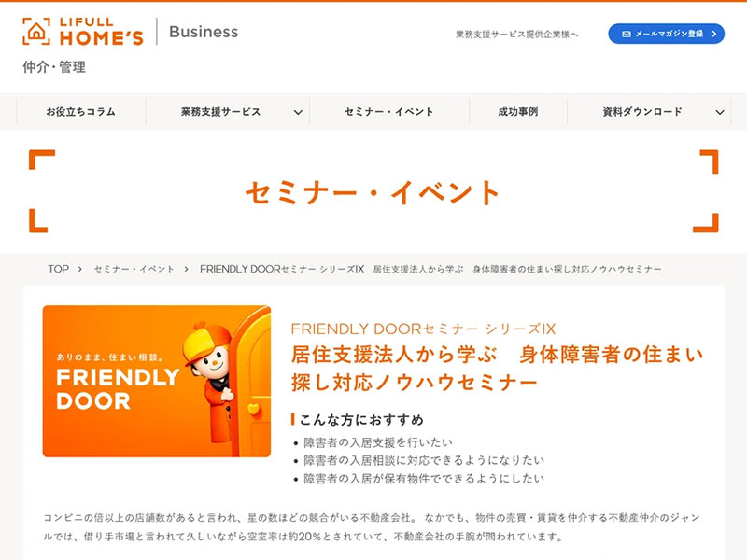747x560 pixels.
Task: Expand the 業務支援サービス dropdown chevron
Action: tap(298, 112)
